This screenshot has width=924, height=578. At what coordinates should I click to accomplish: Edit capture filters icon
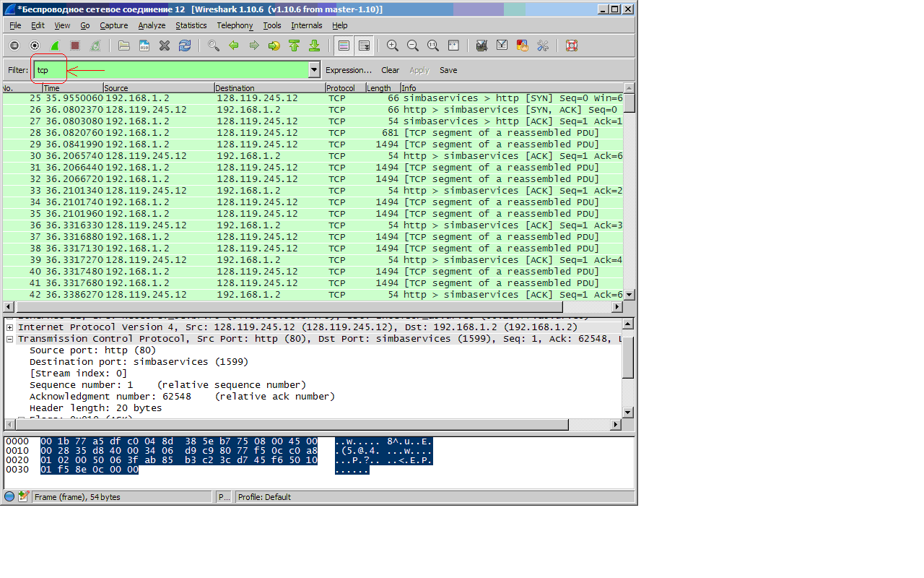pyautogui.click(x=482, y=46)
